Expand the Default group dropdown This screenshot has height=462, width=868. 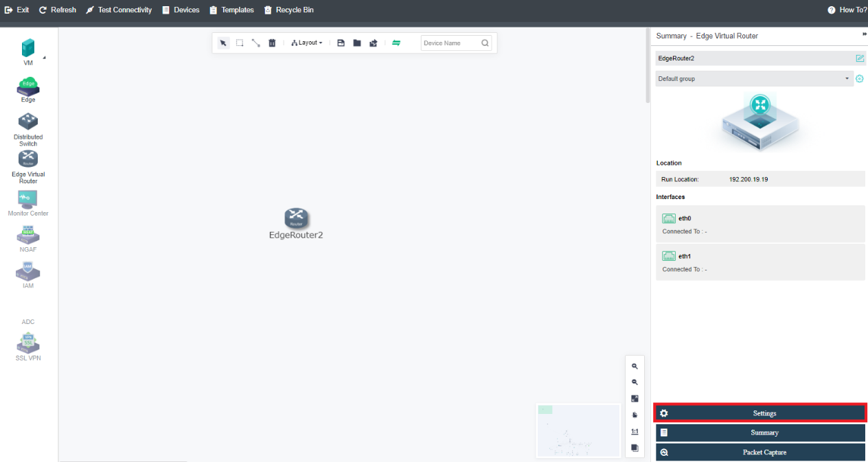[x=753, y=79]
